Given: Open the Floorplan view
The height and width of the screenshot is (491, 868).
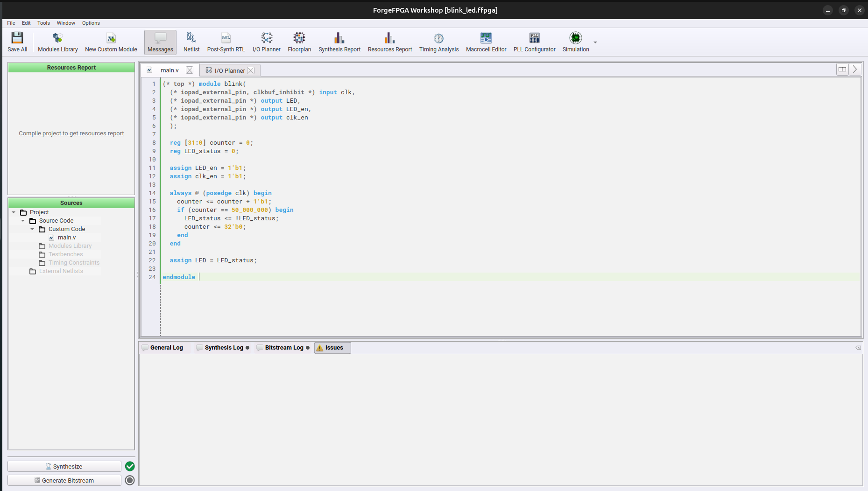Looking at the screenshot, I should click(299, 42).
